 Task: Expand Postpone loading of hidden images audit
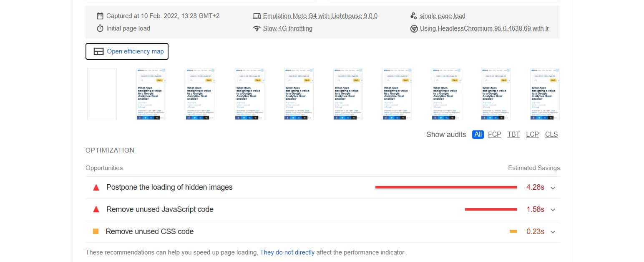(x=553, y=188)
